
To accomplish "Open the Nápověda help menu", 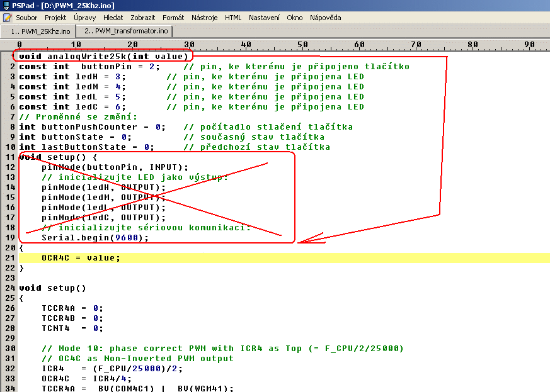I will [x=325, y=18].
